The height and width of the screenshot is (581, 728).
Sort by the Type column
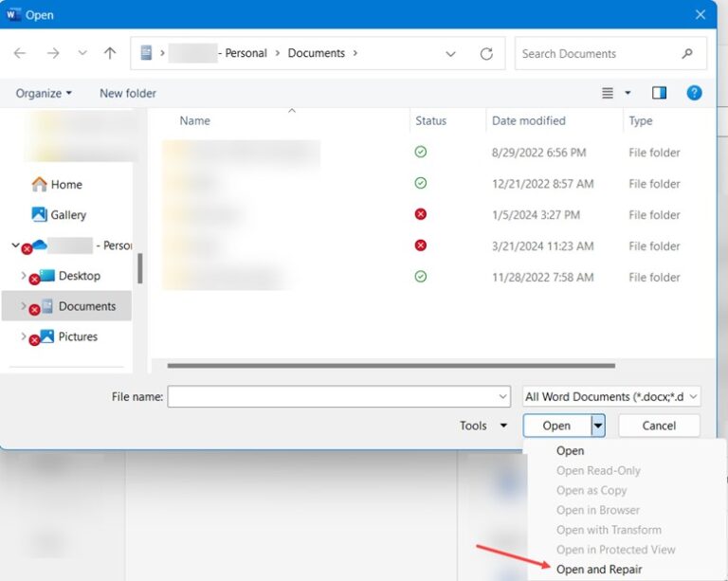coord(641,120)
